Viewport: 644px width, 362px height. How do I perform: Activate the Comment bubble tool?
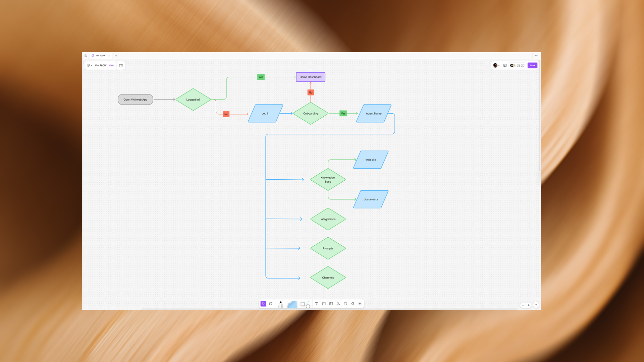point(345,304)
